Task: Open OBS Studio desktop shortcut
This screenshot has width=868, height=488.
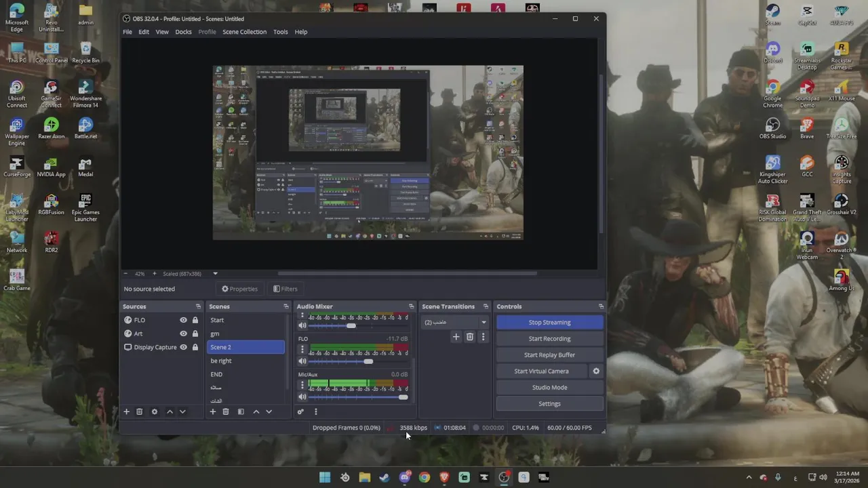Action: click(772, 127)
